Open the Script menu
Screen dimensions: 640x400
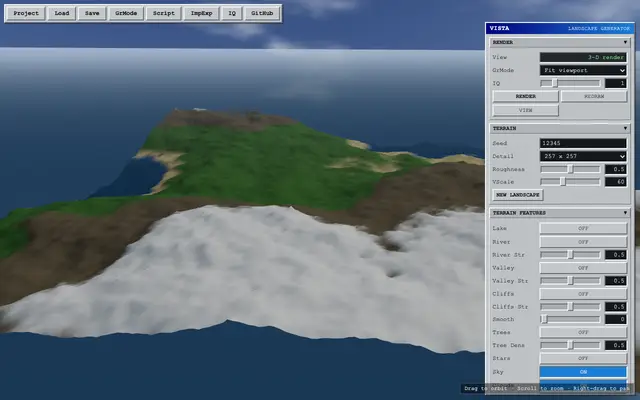point(164,13)
